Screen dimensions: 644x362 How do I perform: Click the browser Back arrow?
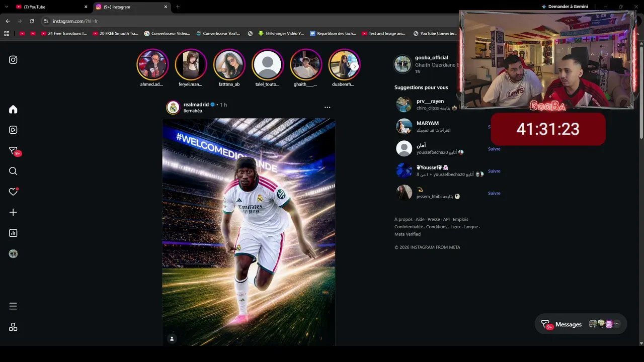click(8, 21)
